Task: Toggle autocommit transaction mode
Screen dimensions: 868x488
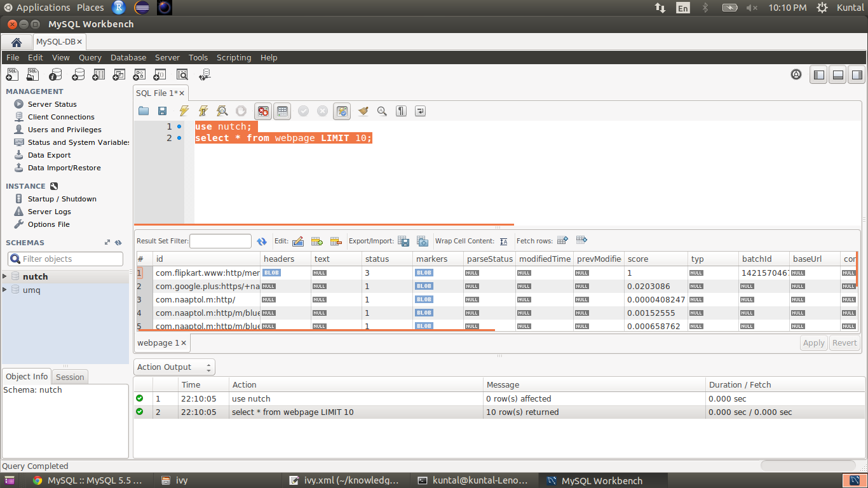Action: pos(342,111)
